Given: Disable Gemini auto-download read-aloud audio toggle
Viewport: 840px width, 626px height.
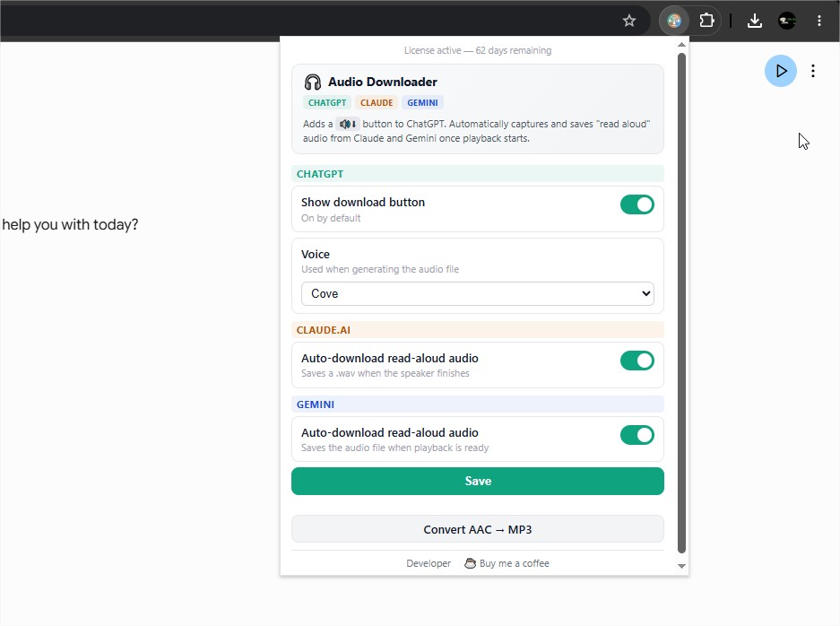Looking at the screenshot, I should pyautogui.click(x=637, y=435).
